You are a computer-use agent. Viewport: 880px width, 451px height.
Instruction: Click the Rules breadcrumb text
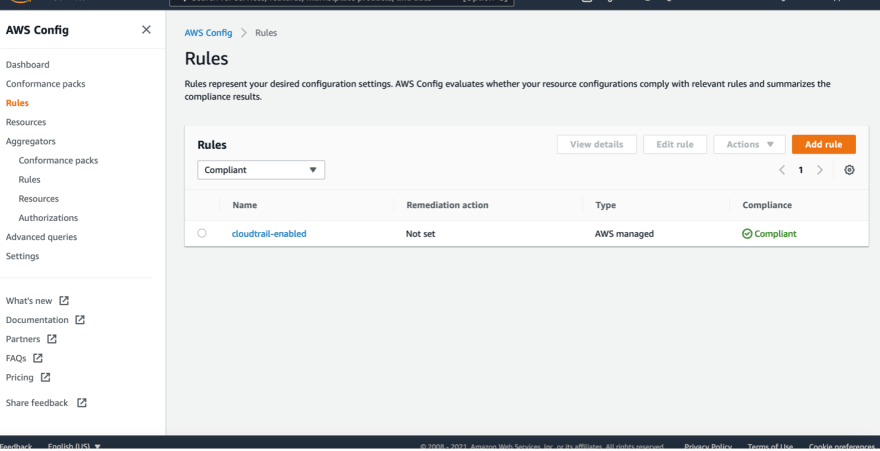coord(266,33)
